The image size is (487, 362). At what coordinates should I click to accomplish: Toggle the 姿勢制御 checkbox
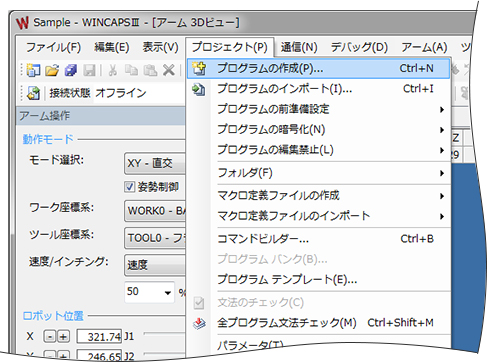[x=129, y=187]
